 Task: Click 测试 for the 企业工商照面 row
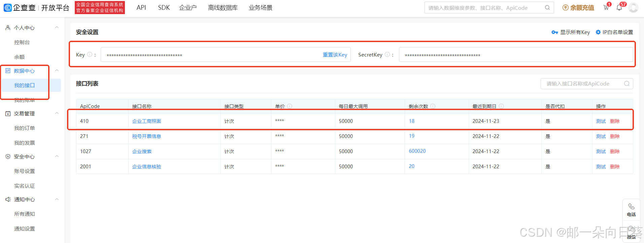point(601,121)
